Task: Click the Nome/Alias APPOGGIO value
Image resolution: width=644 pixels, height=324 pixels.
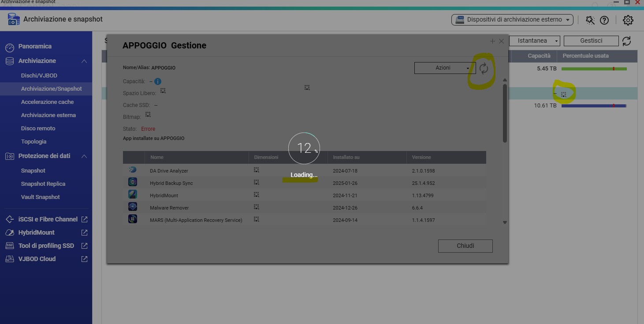Action: click(164, 68)
